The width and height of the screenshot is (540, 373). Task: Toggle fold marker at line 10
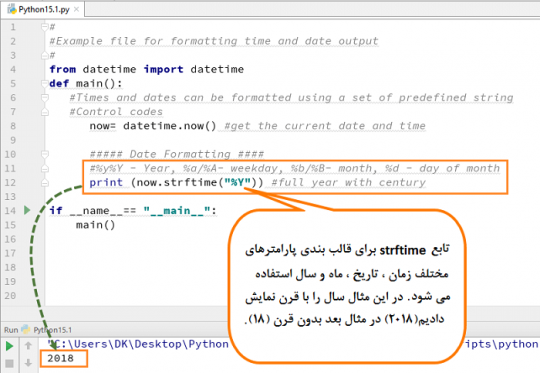(45, 154)
